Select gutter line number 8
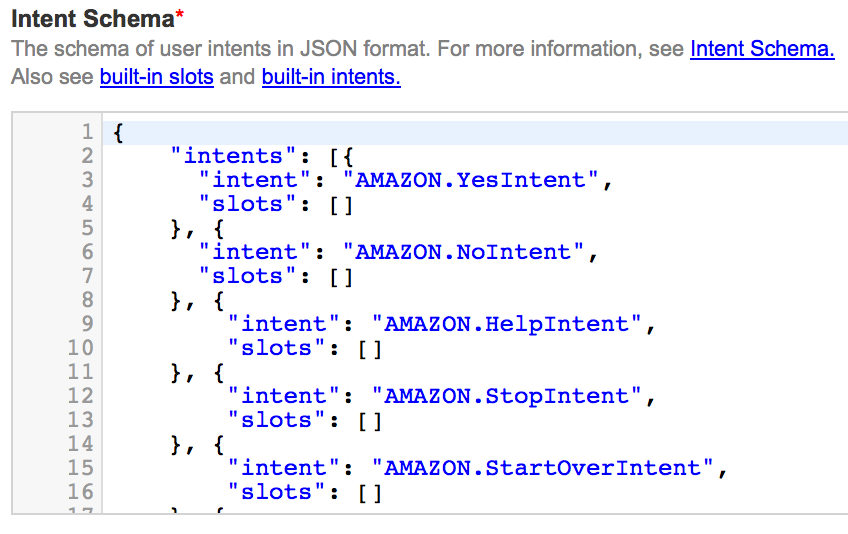The height and width of the screenshot is (534, 848). pyautogui.click(x=86, y=300)
